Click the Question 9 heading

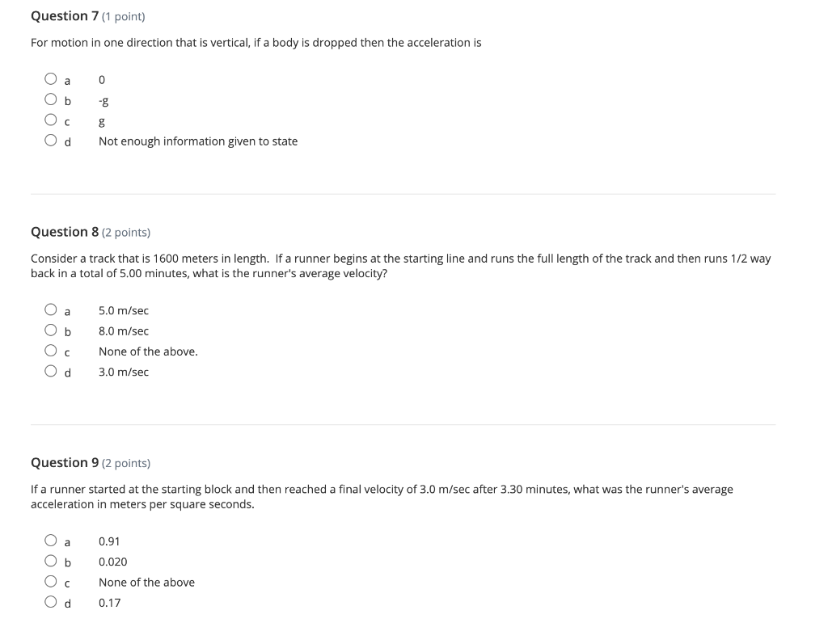[65, 462]
